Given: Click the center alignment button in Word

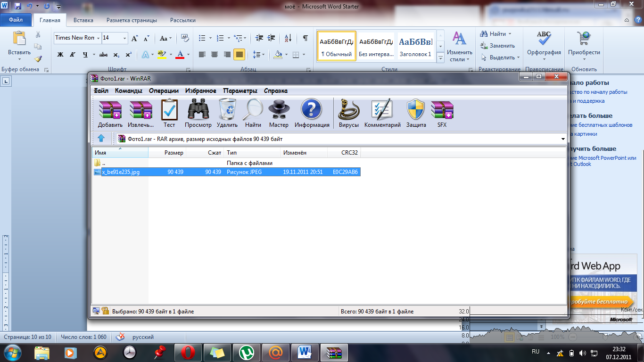Looking at the screenshot, I should click(x=215, y=55).
